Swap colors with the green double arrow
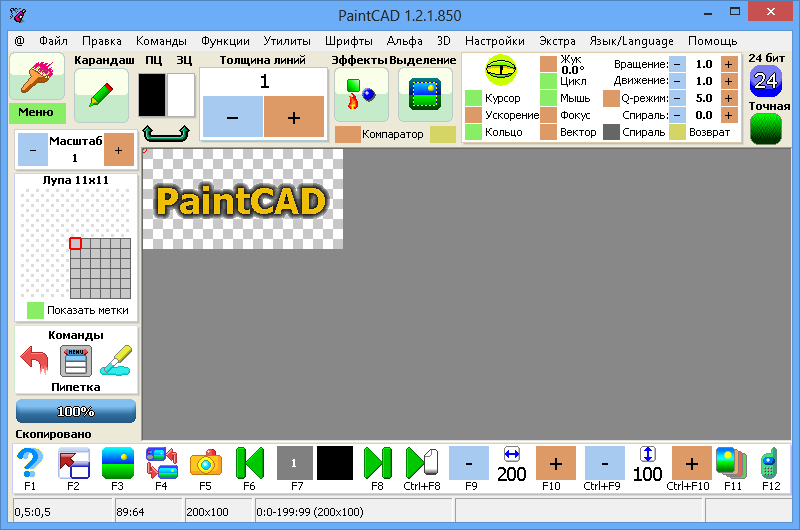This screenshot has height=530, width=800. [x=166, y=133]
